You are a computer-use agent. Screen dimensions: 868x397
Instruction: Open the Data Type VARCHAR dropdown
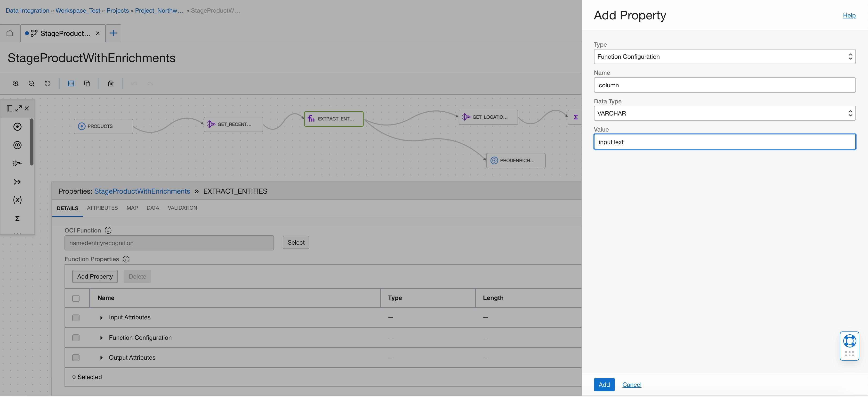[851, 113]
